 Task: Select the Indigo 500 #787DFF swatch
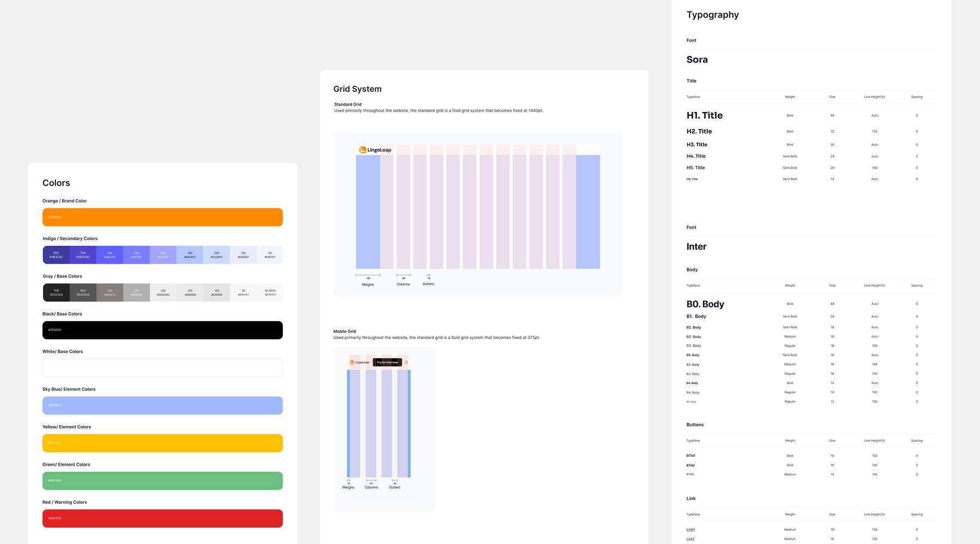(x=136, y=255)
